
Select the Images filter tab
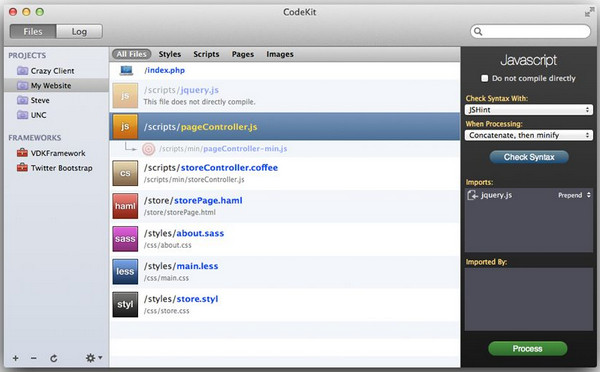[280, 54]
